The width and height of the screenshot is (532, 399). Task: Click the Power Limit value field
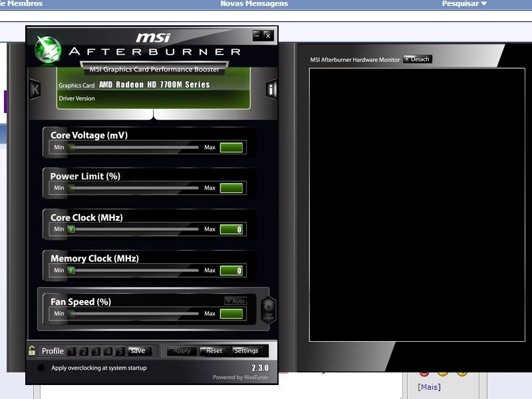pos(231,188)
